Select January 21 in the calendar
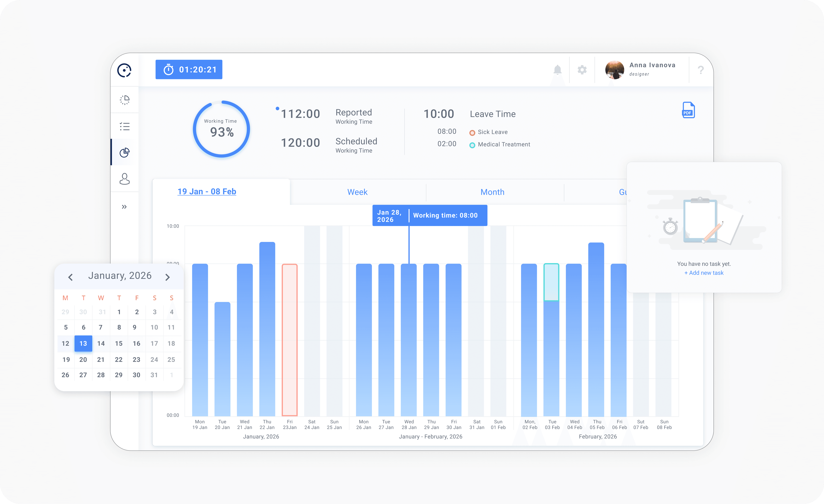Screen dimensions: 824x504 (101, 360)
